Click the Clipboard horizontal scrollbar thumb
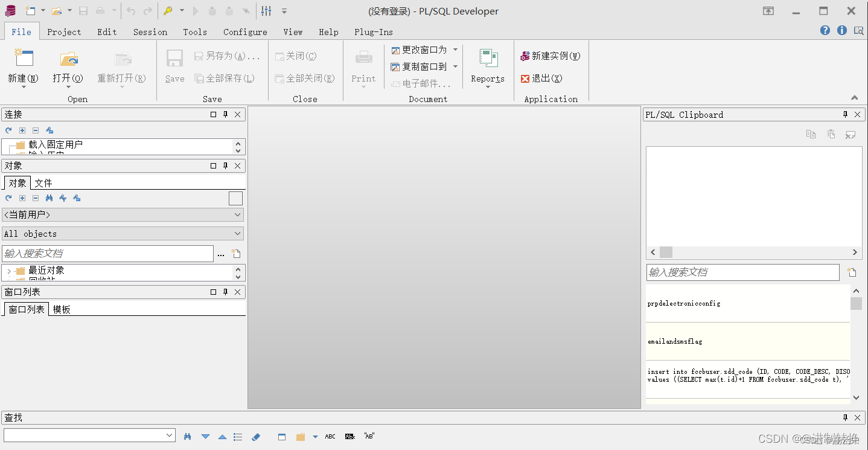Image resolution: width=868 pixels, height=450 pixels. pos(666,252)
